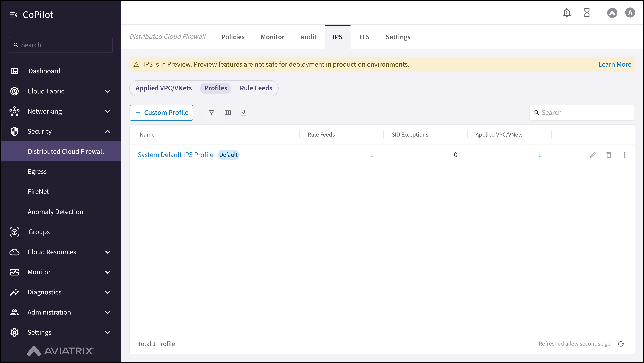The image size is (644, 363).
Task: Open the user avatar 'A' menu
Action: (630, 13)
